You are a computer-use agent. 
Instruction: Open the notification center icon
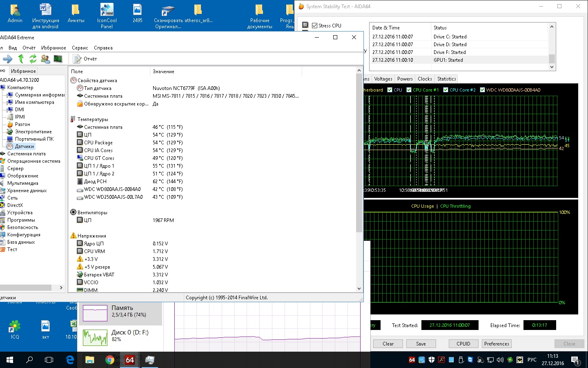coord(575,360)
